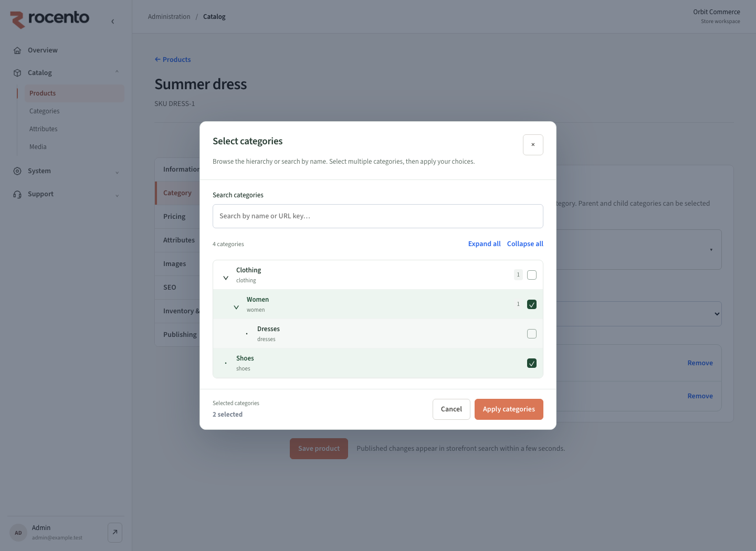Screen dimensions: 756x551
Task: Click the Catalog box icon
Action: (17, 73)
